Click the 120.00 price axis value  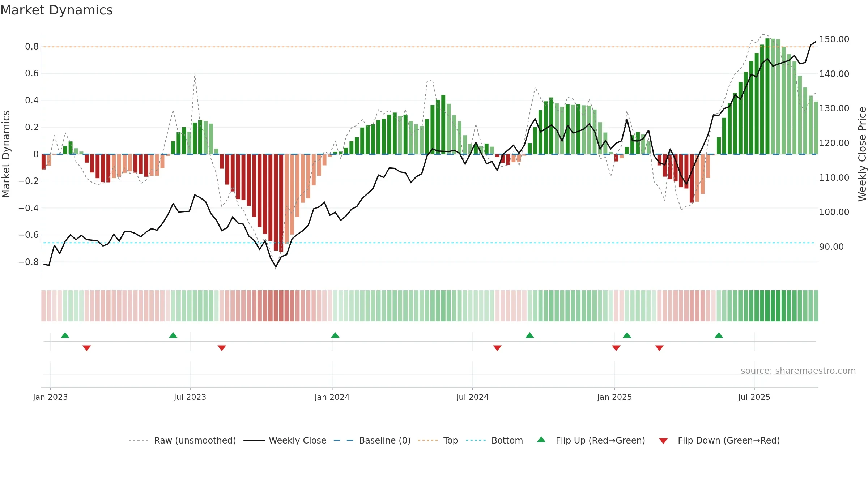834,143
